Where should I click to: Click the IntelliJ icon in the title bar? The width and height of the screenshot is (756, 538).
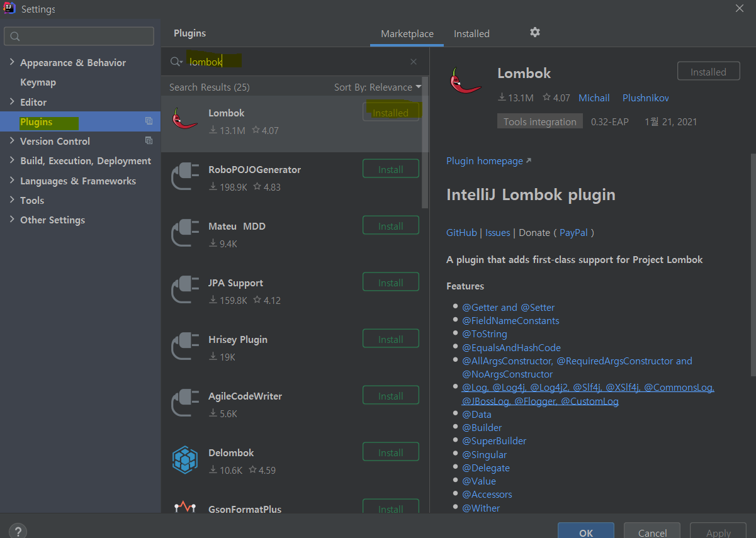9,8
